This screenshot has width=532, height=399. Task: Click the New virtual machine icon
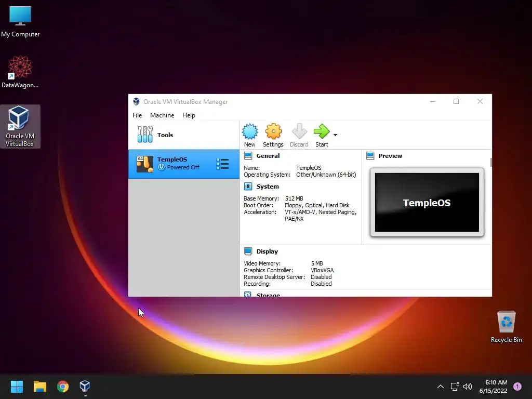pos(250,131)
